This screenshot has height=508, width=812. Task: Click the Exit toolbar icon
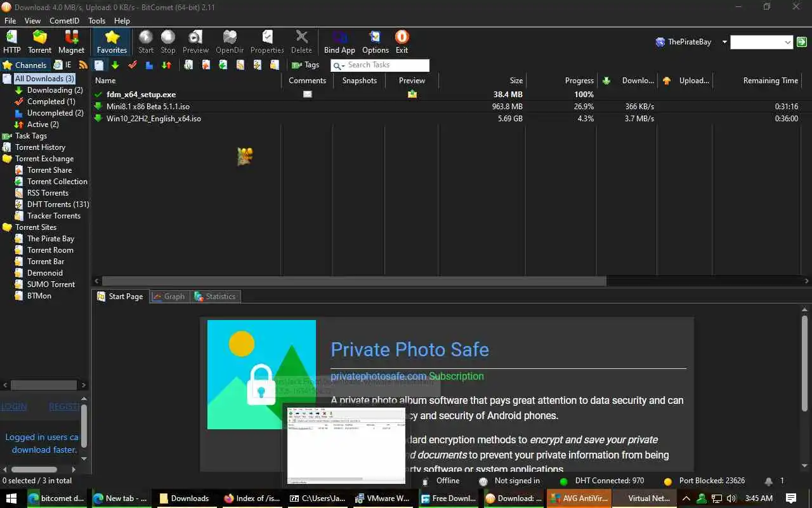pyautogui.click(x=402, y=42)
